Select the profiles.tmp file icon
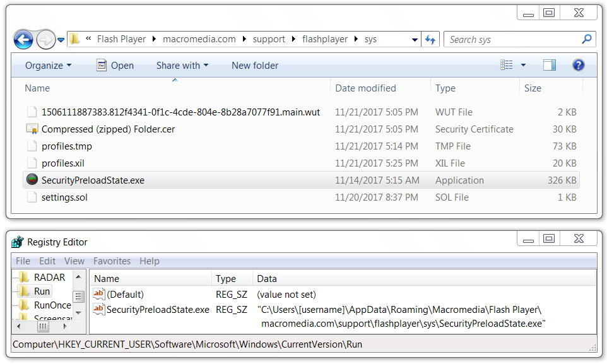The width and height of the screenshot is (607, 364). pos(32,146)
